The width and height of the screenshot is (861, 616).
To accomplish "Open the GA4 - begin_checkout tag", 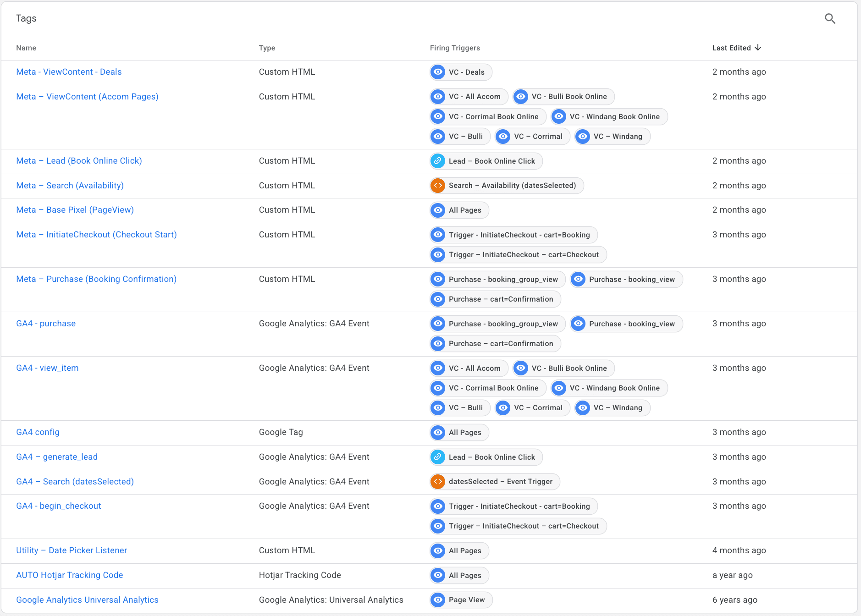I will (x=58, y=506).
